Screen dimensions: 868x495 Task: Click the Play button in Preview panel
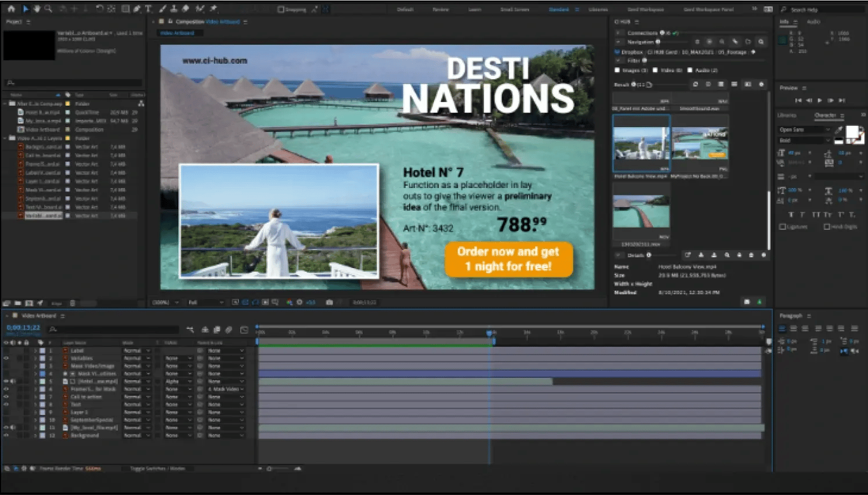819,100
